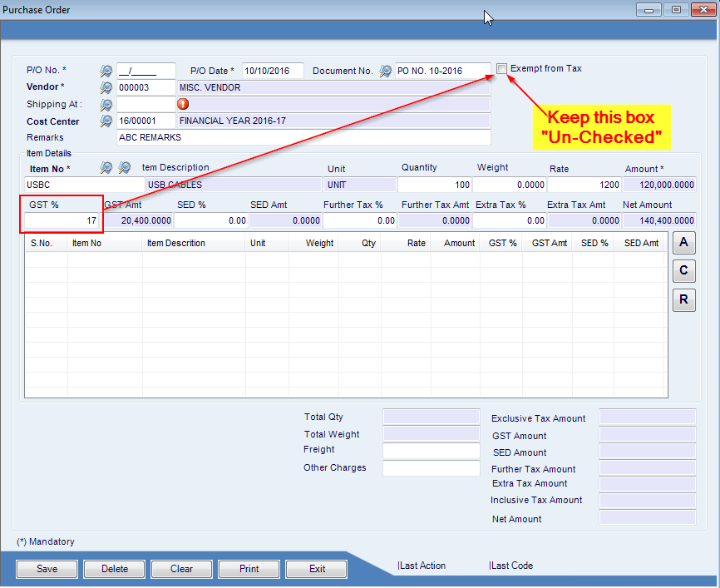This screenshot has height=588, width=720.
Task: Click Rate field showing 1200
Action: tap(584, 185)
